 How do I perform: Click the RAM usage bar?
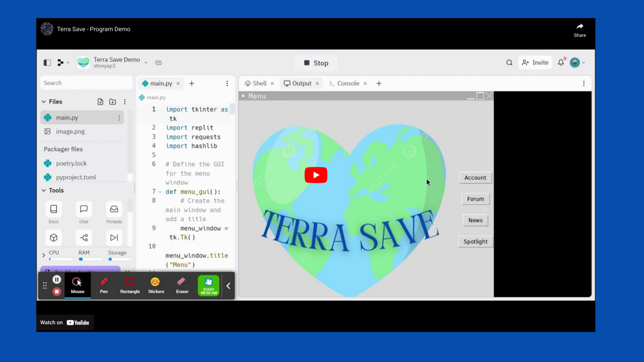91,259
